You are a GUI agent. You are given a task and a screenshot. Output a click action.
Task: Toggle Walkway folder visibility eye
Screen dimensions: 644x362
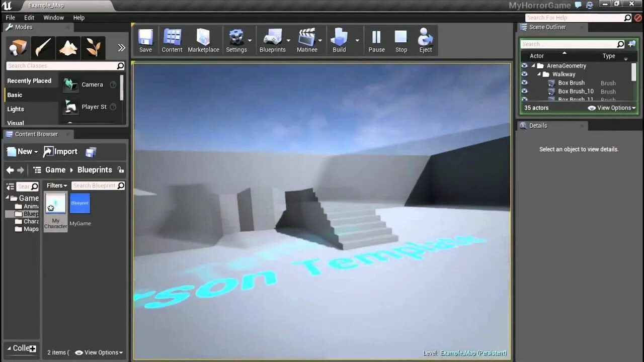point(524,74)
